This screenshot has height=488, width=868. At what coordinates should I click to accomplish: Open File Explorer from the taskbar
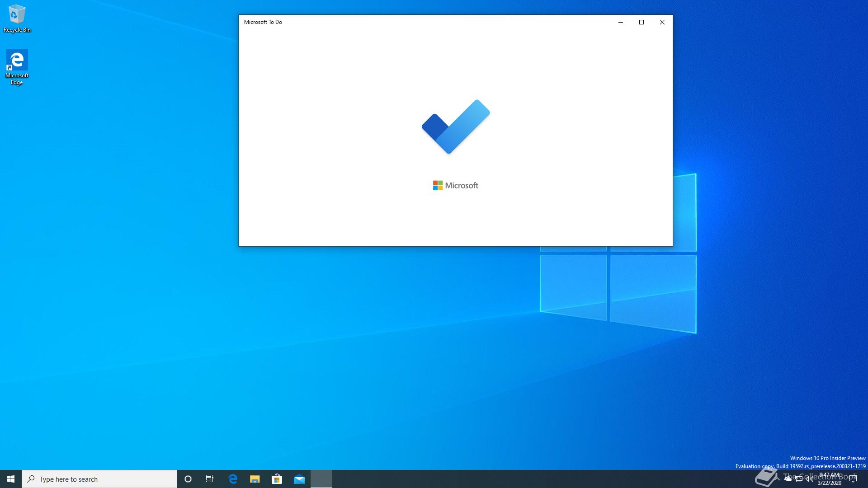click(255, 479)
